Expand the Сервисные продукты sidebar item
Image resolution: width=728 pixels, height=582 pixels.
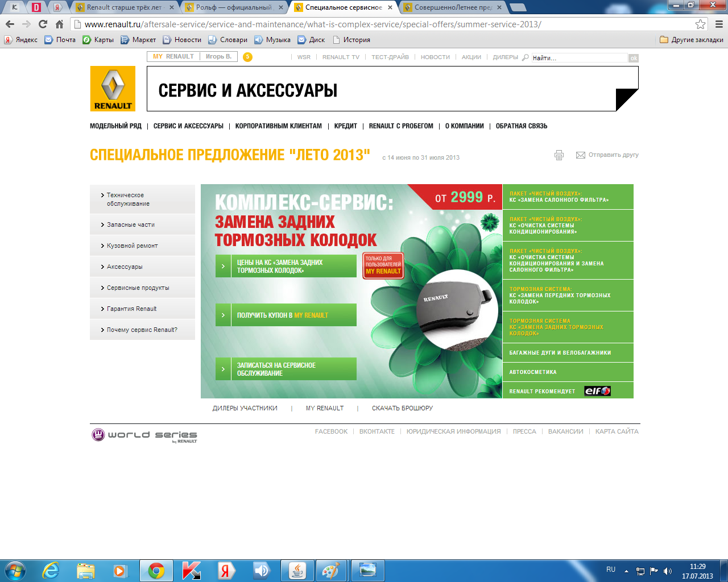[142, 288]
